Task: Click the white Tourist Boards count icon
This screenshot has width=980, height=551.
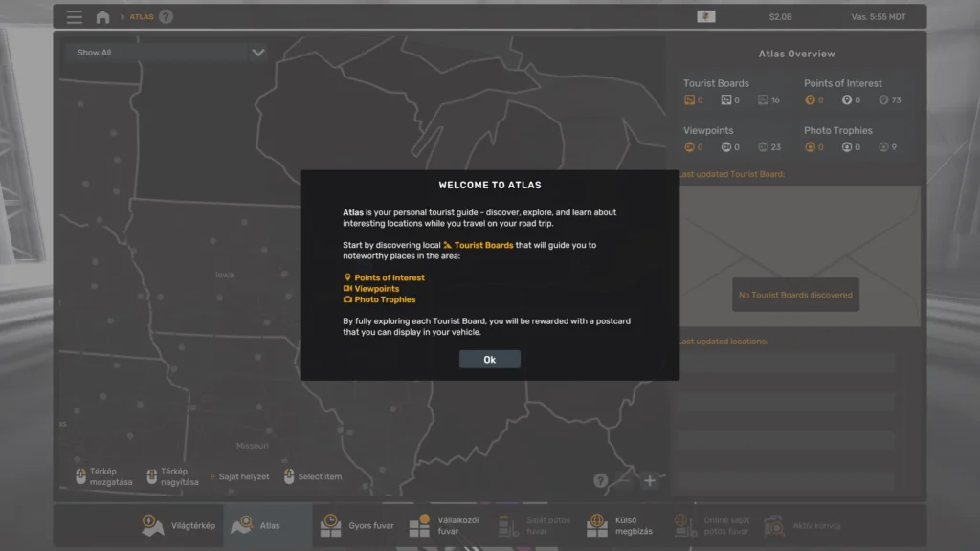Action: pyautogui.click(x=725, y=99)
